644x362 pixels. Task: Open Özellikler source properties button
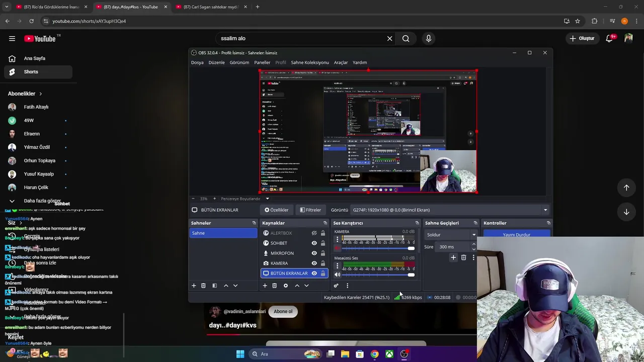point(277,210)
